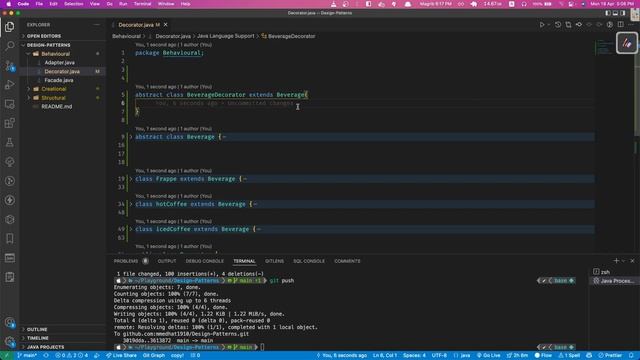640x360 pixels.
Task: Expand the Creational folder
Action: tap(53, 89)
